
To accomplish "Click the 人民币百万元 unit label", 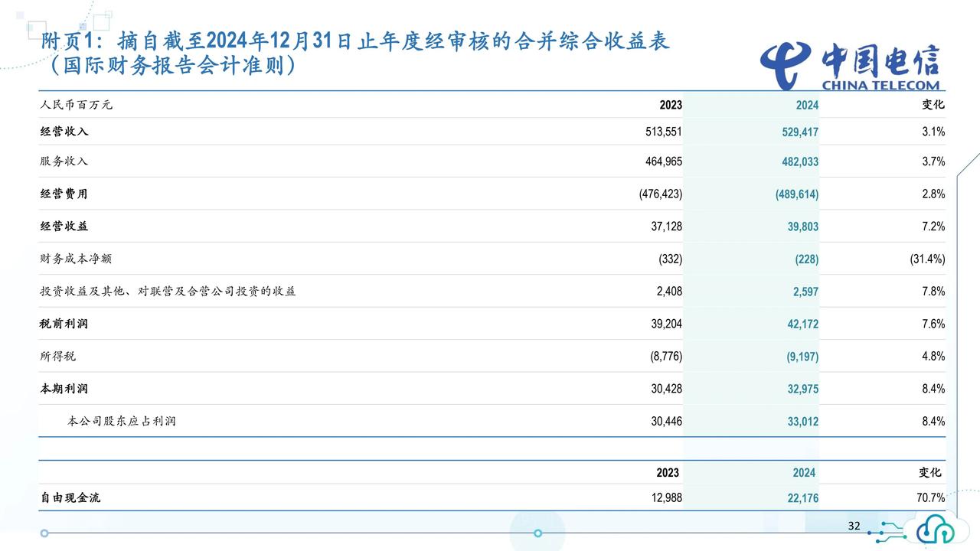I will tap(76, 105).
